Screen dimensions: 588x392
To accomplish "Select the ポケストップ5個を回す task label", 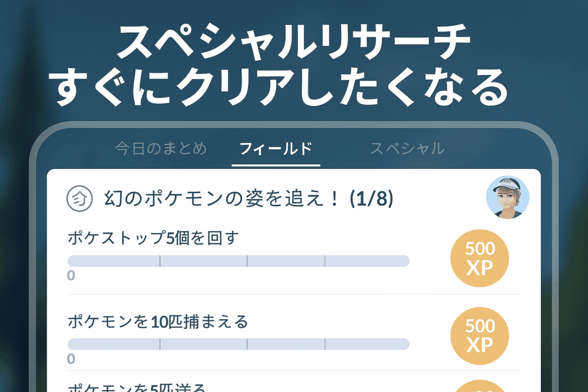I will tap(153, 238).
